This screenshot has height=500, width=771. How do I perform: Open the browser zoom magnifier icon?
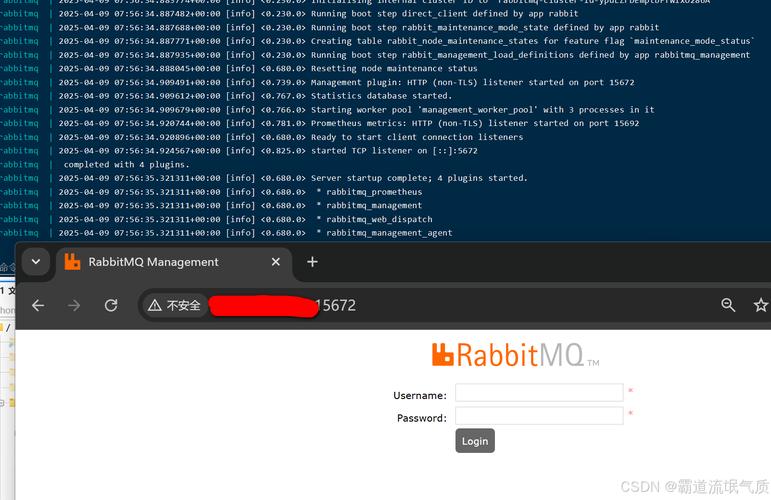point(728,305)
